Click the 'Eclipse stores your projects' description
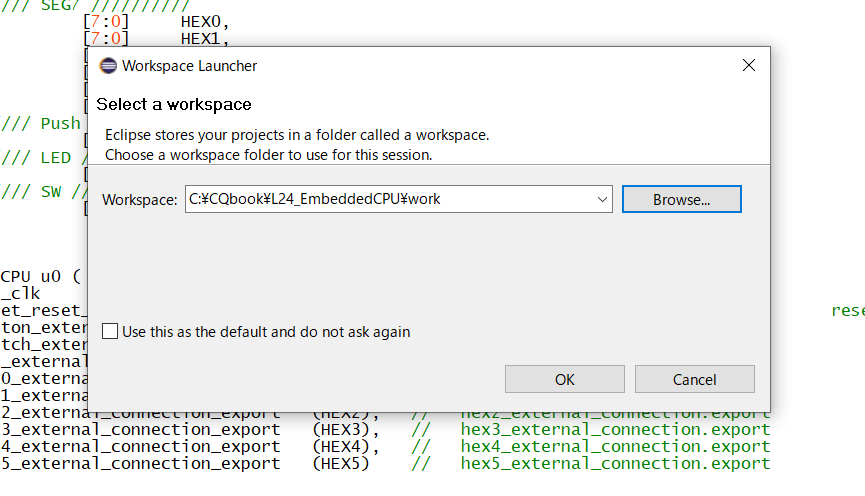Image resolution: width=865 pixels, height=496 pixels. 297,134
